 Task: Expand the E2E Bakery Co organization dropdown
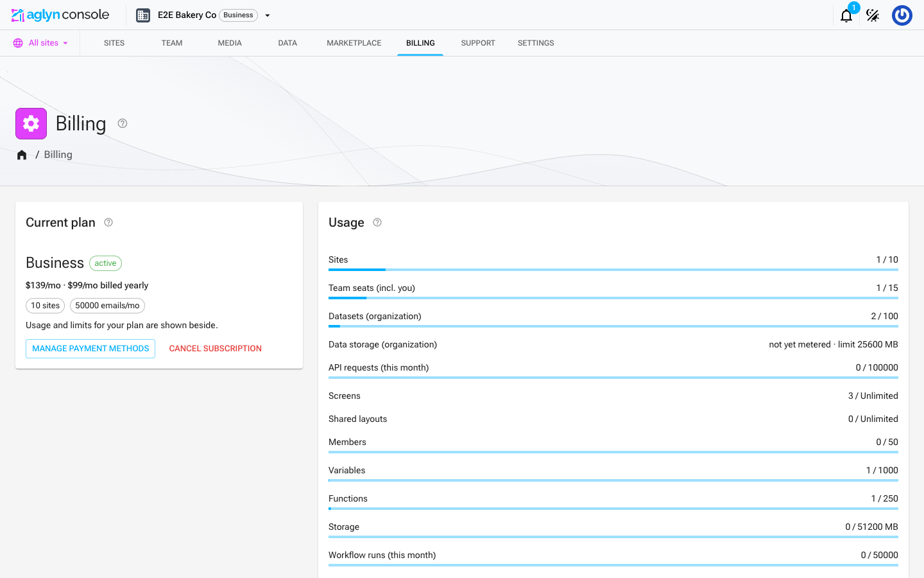click(x=268, y=15)
